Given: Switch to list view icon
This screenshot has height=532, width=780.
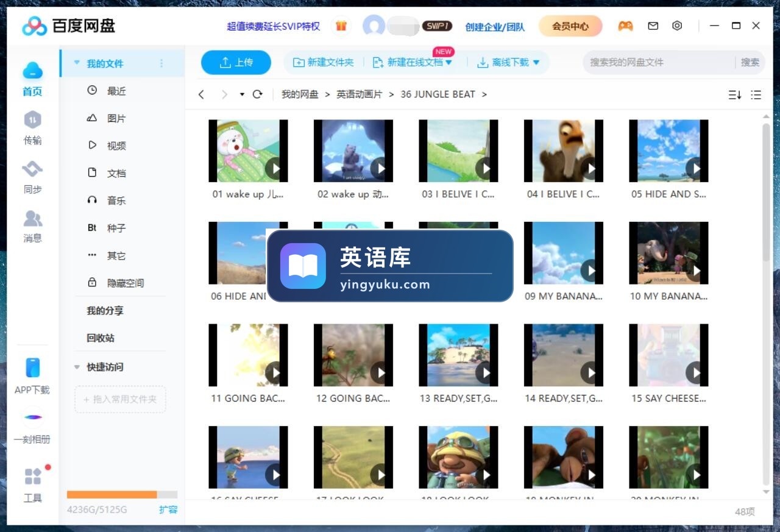Looking at the screenshot, I should click(756, 95).
